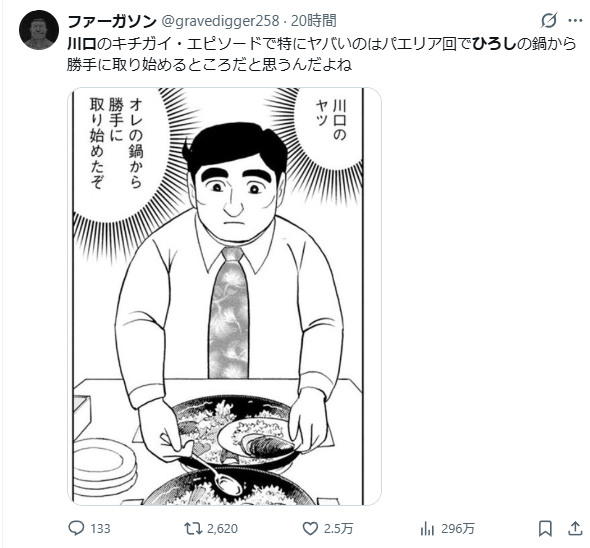Click the 2.5万 like count

339,528
